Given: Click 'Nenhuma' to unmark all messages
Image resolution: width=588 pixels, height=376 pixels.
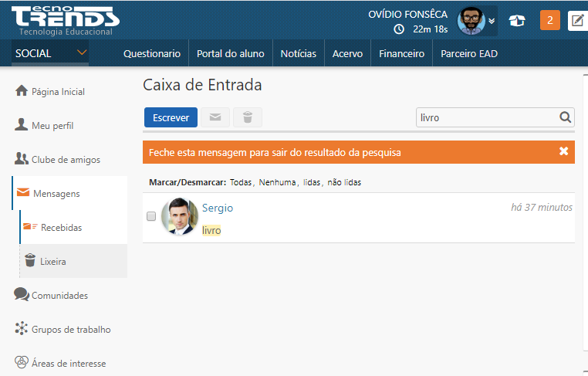Looking at the screenshot, I should point(277,182).
